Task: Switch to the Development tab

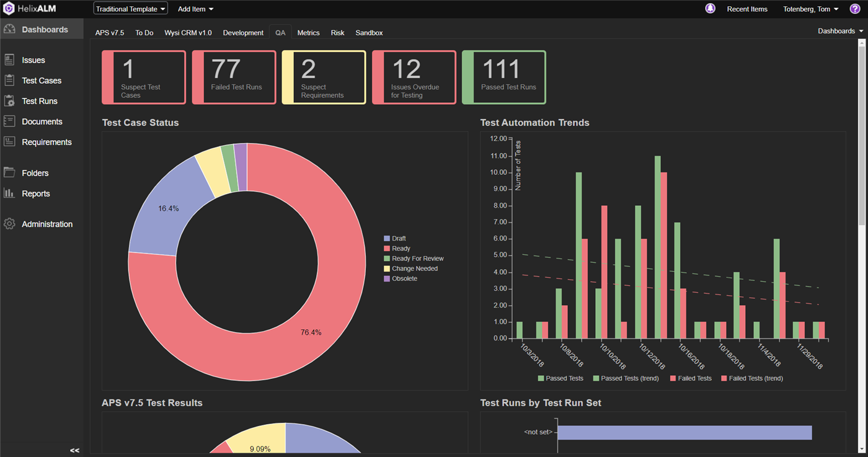Action: pyautogui.click(x=243, y=33)
